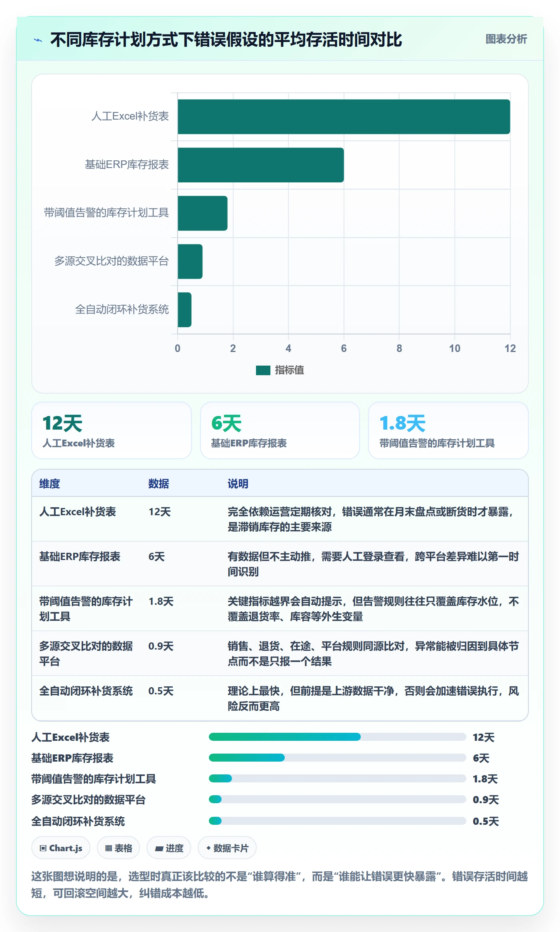Click the 0.5天 cell in the table
The height and width of the screenshot is (932, 560).
[x=161, y=691]
